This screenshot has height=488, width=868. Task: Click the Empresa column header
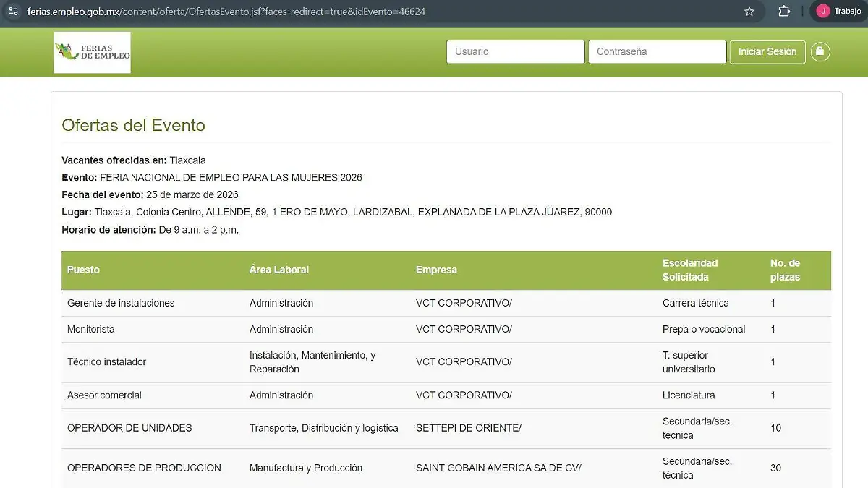(436, 270)
